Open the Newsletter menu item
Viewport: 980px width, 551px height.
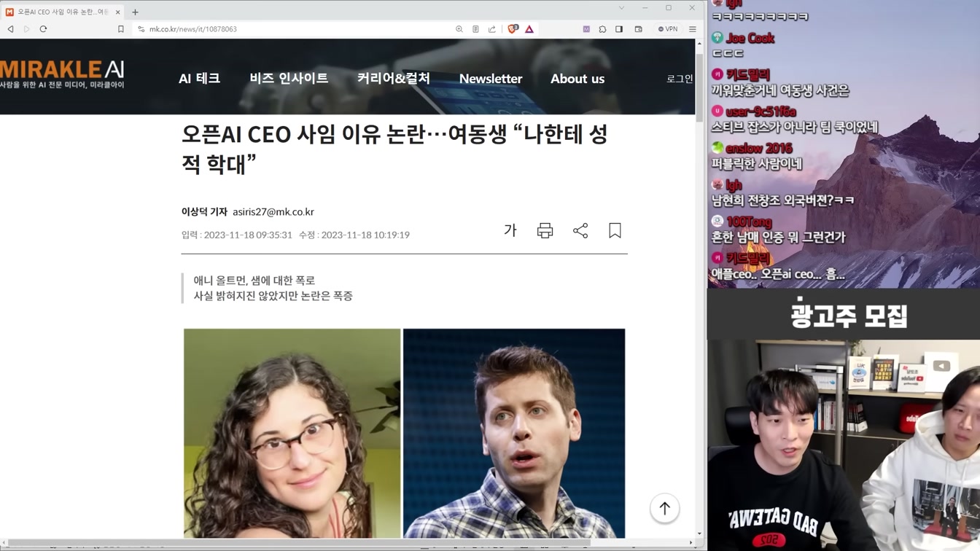[x=491, y=79]
